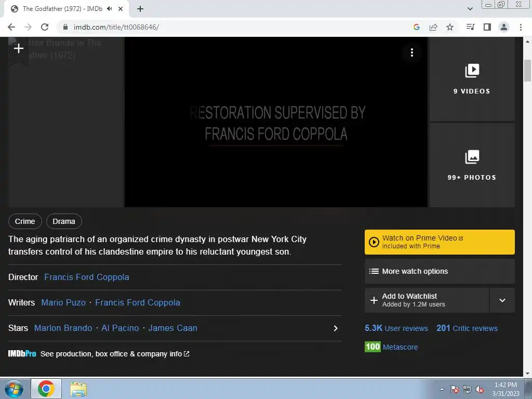
Task: Open File Explorer in taskbar
Action: 78,389
